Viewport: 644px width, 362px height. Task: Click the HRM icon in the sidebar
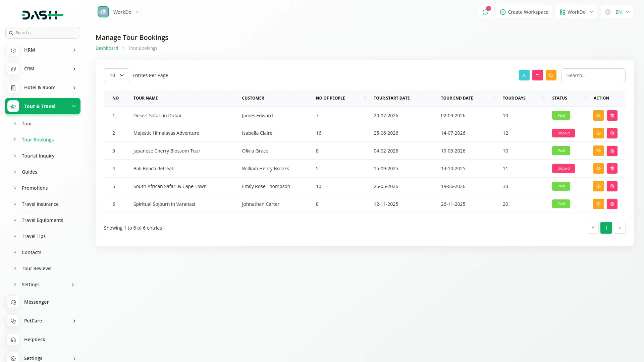click(x=13, y=50)
